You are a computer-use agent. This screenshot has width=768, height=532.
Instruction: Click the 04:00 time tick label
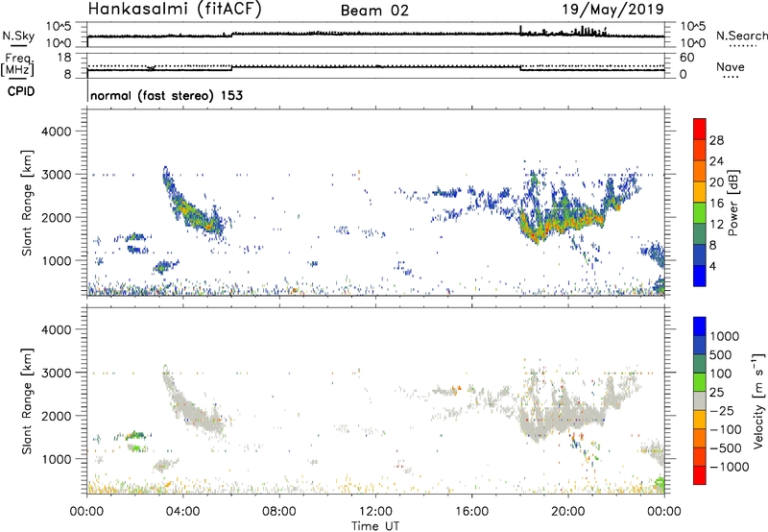[183, 512]
